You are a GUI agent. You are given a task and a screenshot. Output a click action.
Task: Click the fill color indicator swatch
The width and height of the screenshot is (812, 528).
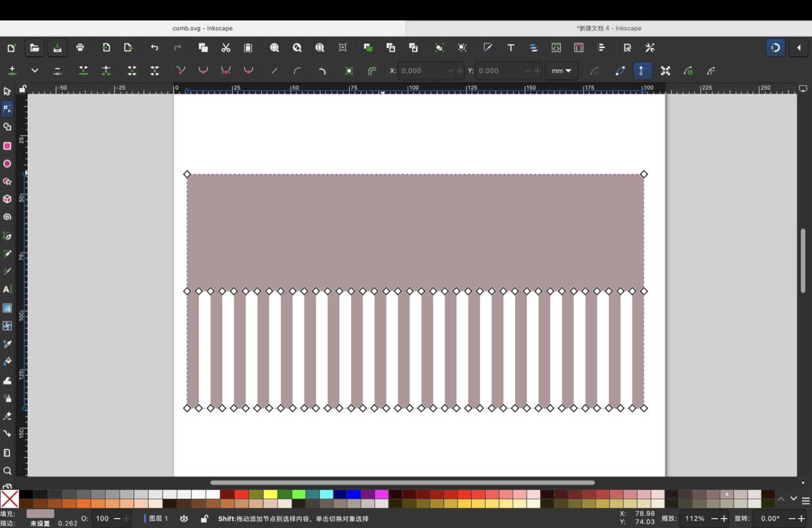40,514
